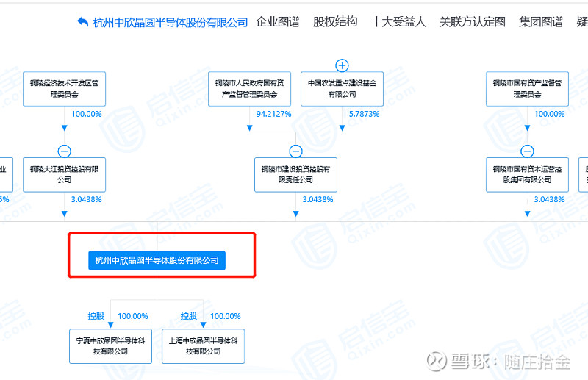Select node 宁夏中欣晶圆半导体科技有限公司
The image size is (588, 380).
111,346
